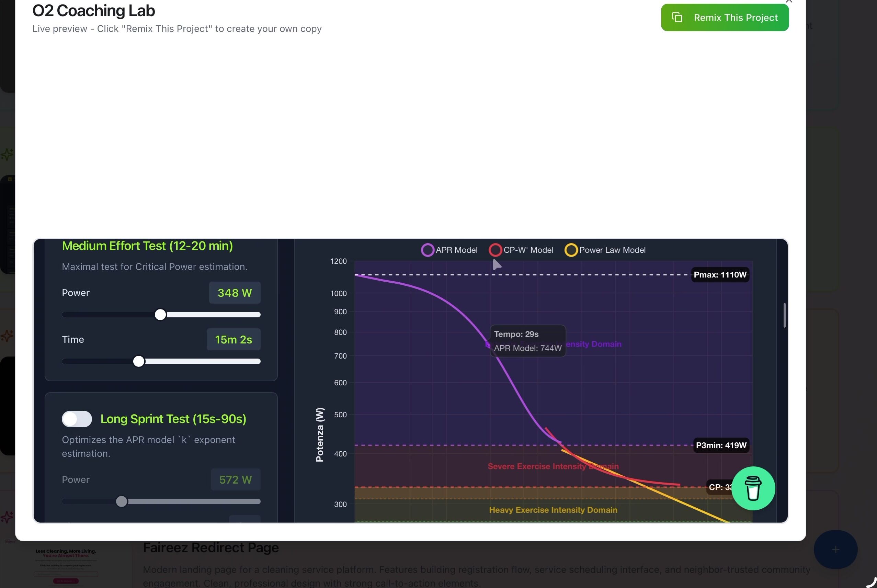Toggle the APR Model legend circle
The height and width of the screenshot is (588, 877).
click(x=428, y=250)
